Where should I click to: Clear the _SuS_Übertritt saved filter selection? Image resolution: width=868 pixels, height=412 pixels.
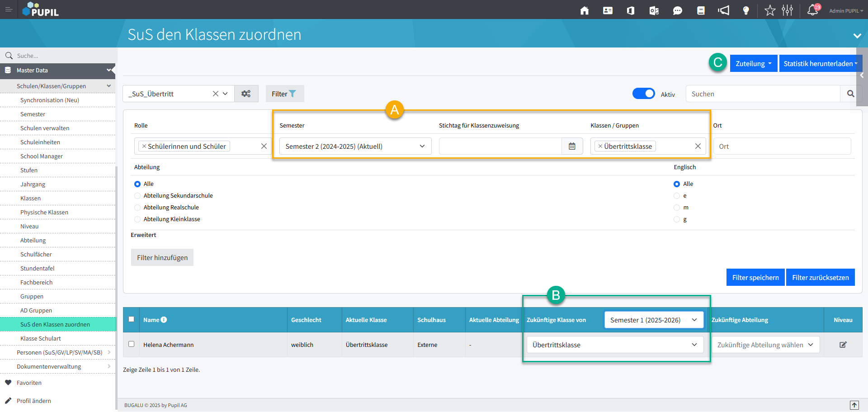[x=215, y=94]
